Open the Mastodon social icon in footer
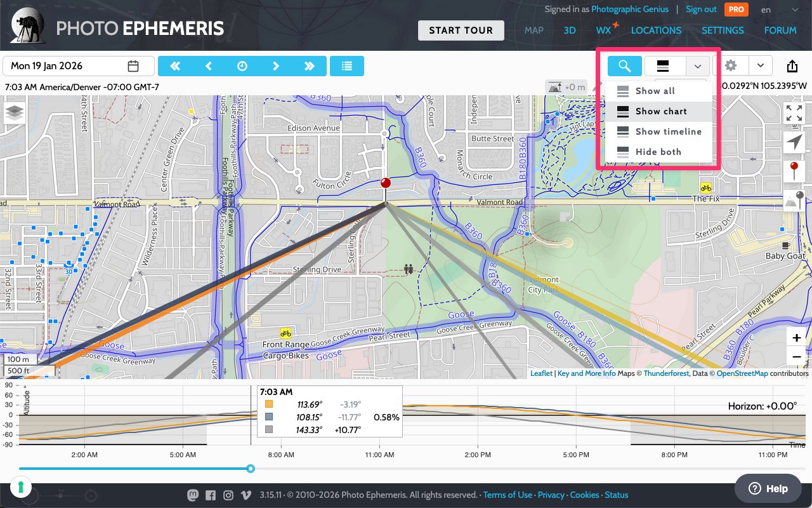Screen dimensions: 812x508 point(192,495)
